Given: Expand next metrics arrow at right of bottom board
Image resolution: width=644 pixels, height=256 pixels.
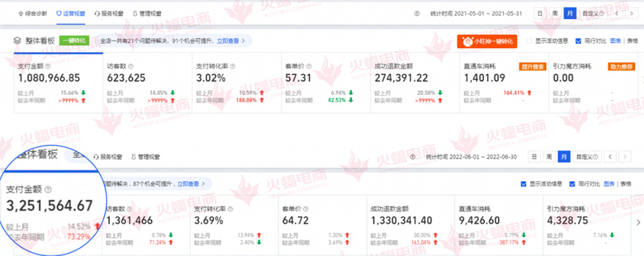Looking at the screenshot, I should tap(638, 222).
